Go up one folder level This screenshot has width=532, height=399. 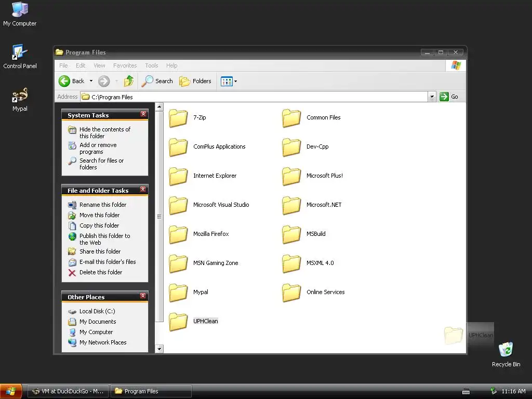(129, 81)
